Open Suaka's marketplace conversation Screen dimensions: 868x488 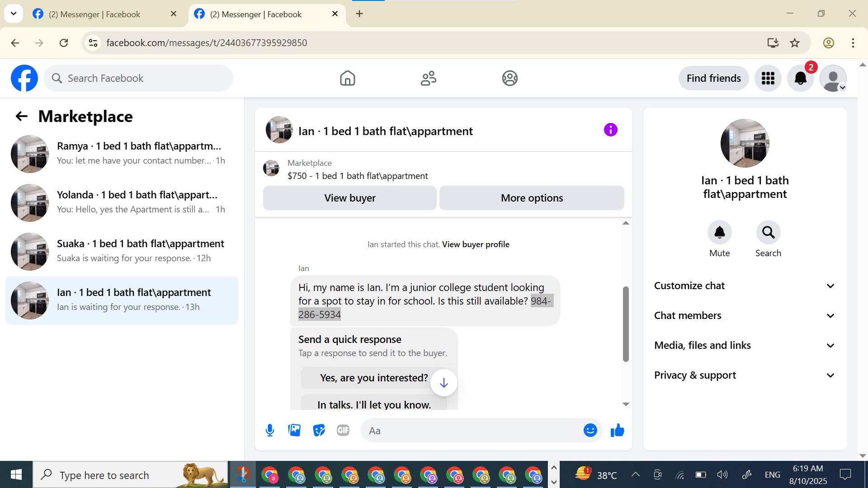point(122,251)
